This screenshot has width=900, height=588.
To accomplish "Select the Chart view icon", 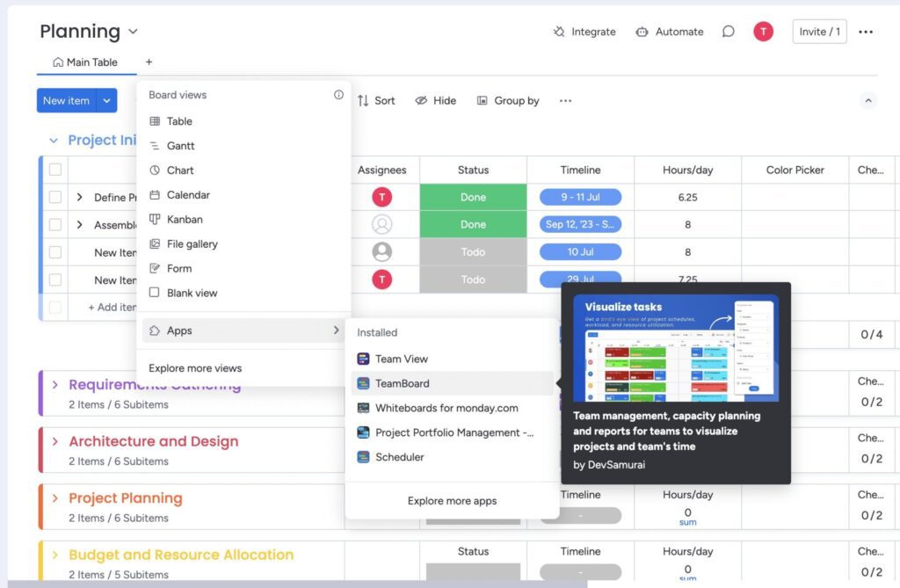I will coord(156,170).
